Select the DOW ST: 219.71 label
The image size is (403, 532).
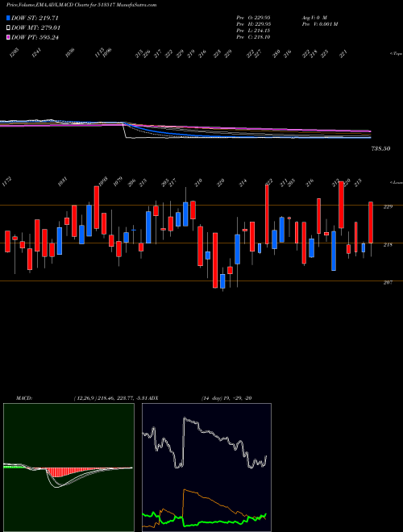click(35, 18)
